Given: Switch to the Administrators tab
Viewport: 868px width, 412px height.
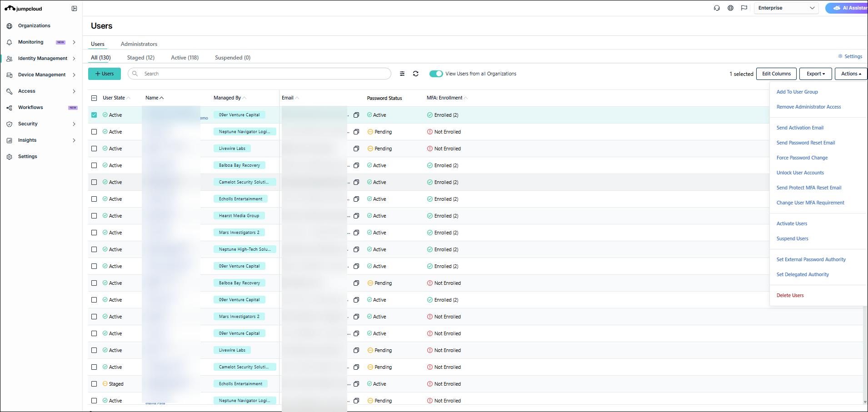Looking at the screenshot, I should [x=139, y=44].
